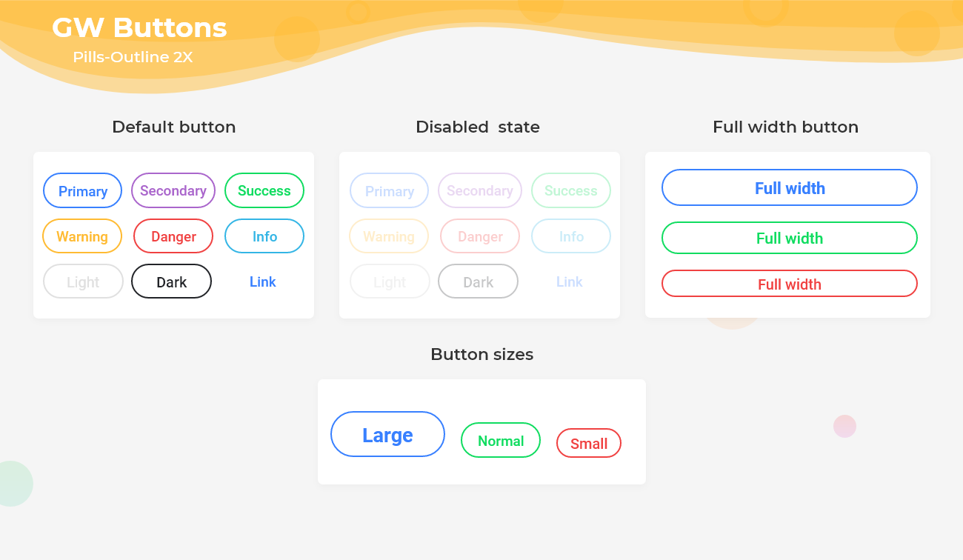Click the blue Full width button

pyautogui.click(x=789, y=187)
